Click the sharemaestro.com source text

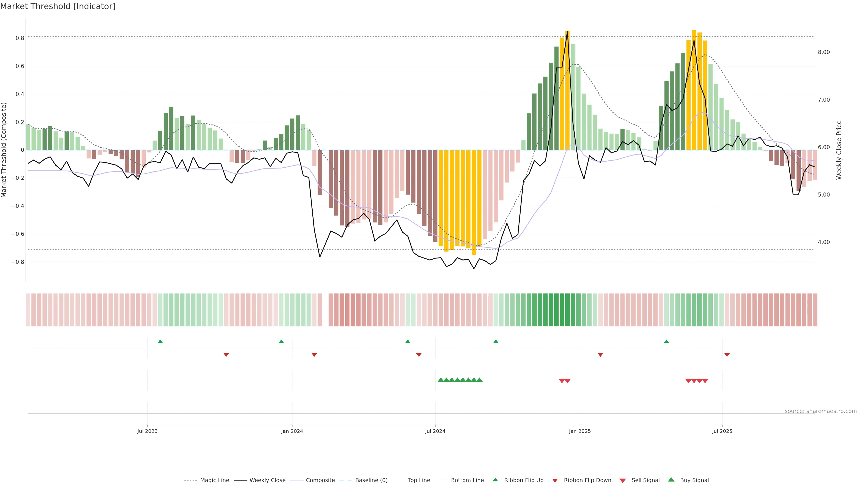tap(821, 411)
